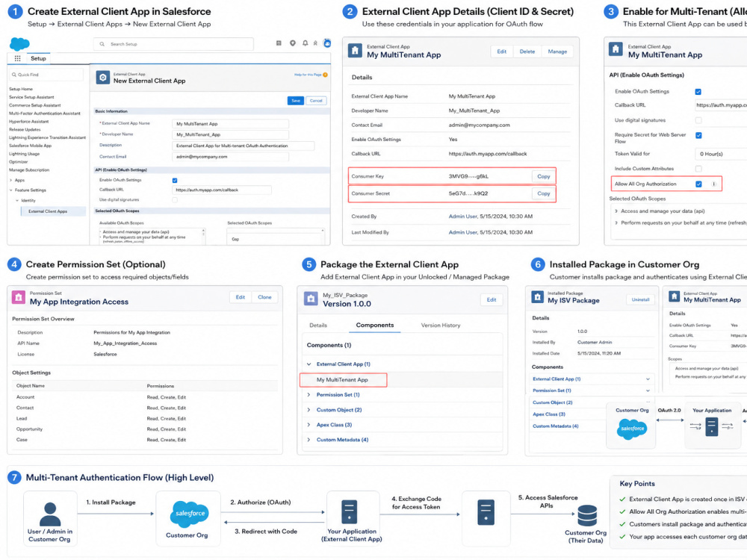Click the Salesforce cloud logo in Setup header
Viewport: 747px width, 560px height.
tap(19, 44)
